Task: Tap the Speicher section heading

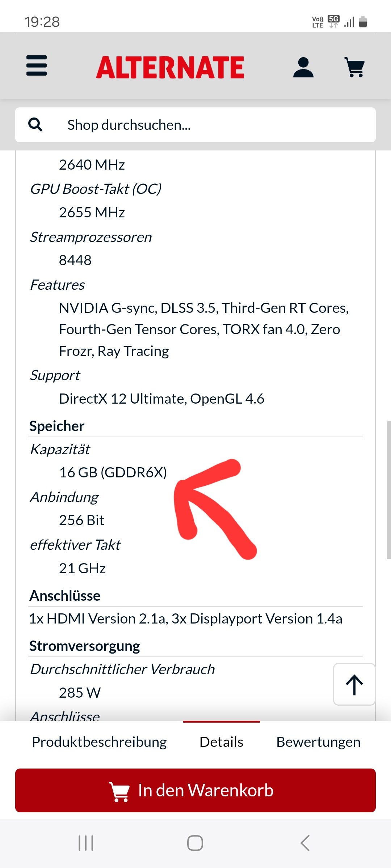Action: coord(57,426)
